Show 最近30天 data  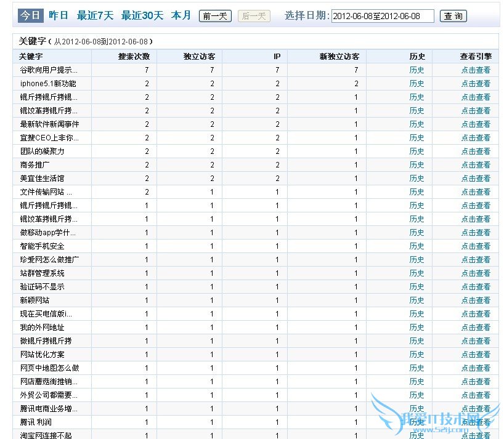pyautogui.click(x=142, y=15)
